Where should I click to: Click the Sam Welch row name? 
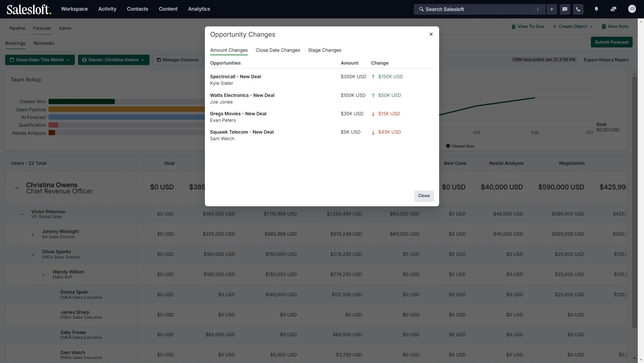point(73,353)
